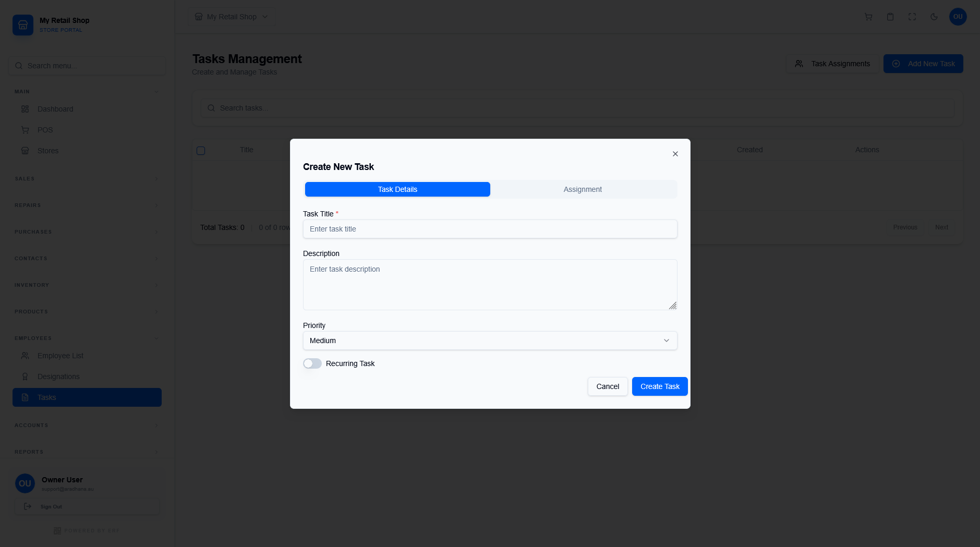This screenshot has width=980, height=547.
Task: Click the clipboard icon in the header
Action: pyautogui.click(x=890, y=17)
